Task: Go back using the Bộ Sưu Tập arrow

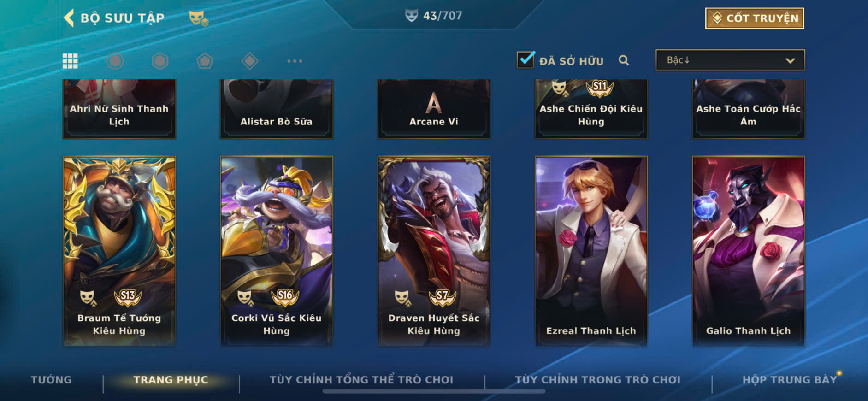Action: click(x=69, y=18)
